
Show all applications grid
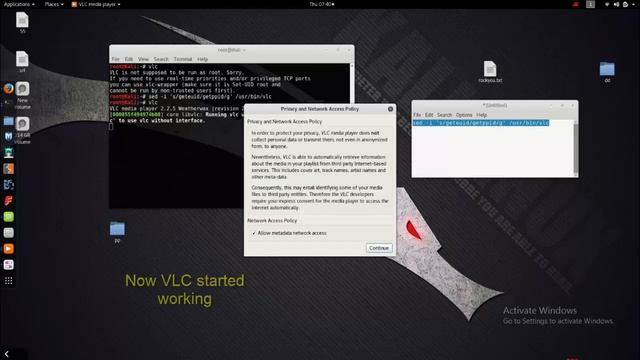(x=9, y=281)
